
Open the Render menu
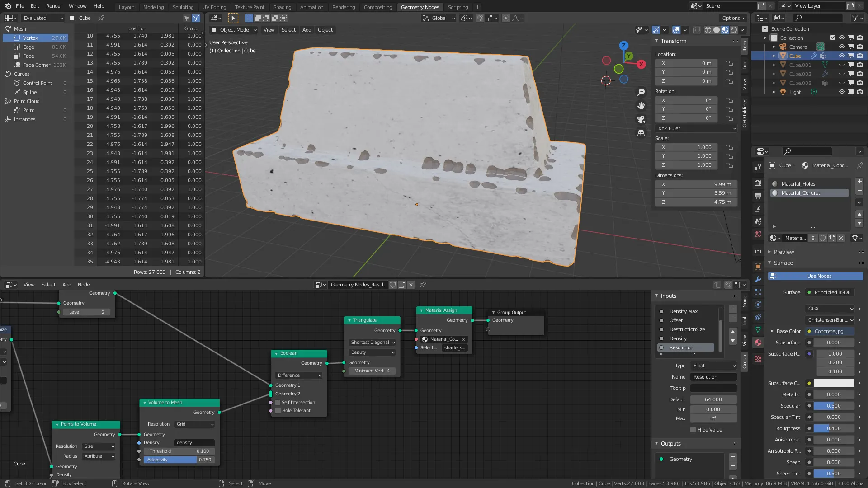(x=54, y=6)
